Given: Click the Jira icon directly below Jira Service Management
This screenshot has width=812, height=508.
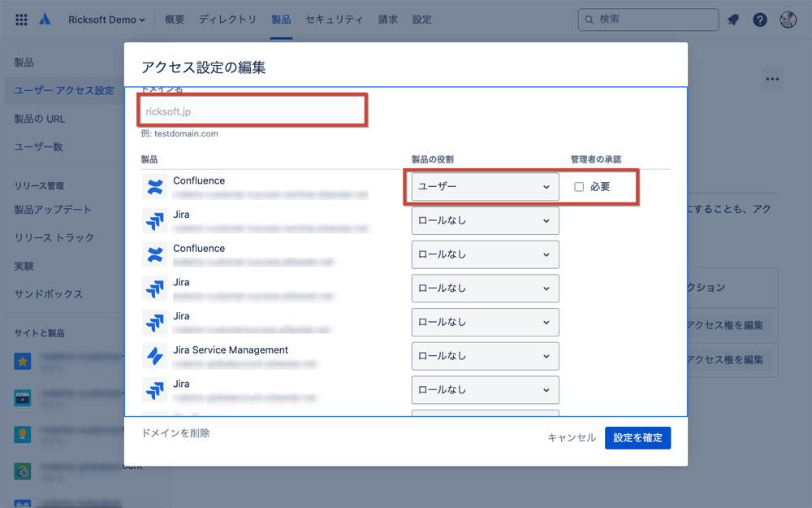Looking at the screenshot, I should 155,390.
